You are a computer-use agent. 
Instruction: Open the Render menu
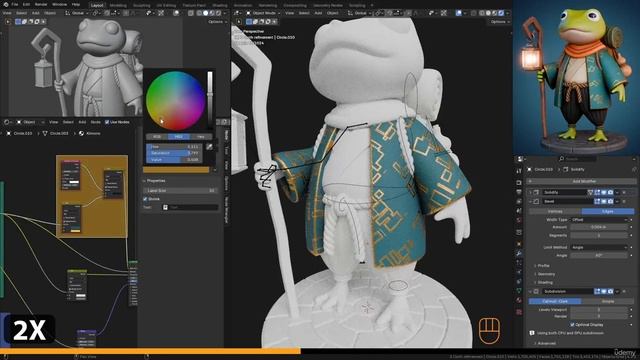pyautogui.click(x=41, y=4)
